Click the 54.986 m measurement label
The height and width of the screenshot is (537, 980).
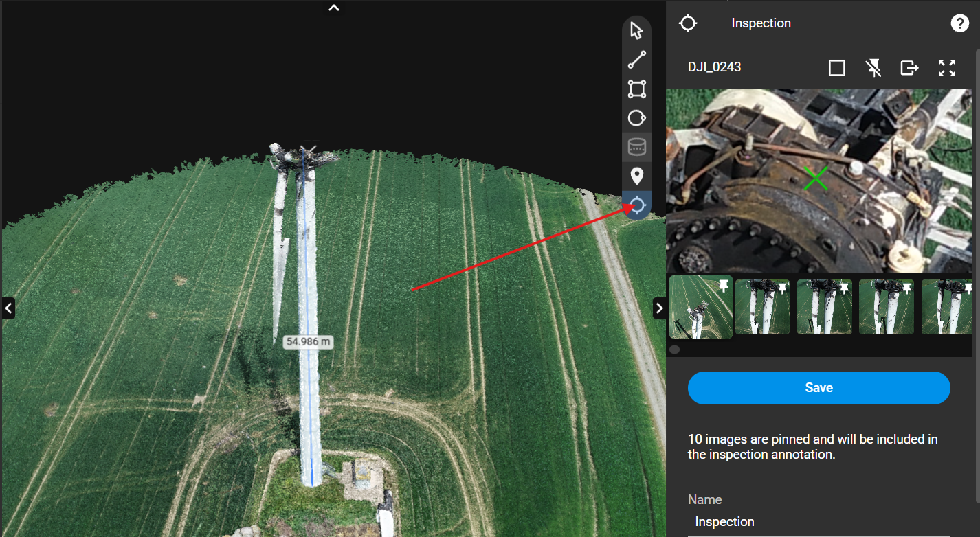tap(308, 341)
